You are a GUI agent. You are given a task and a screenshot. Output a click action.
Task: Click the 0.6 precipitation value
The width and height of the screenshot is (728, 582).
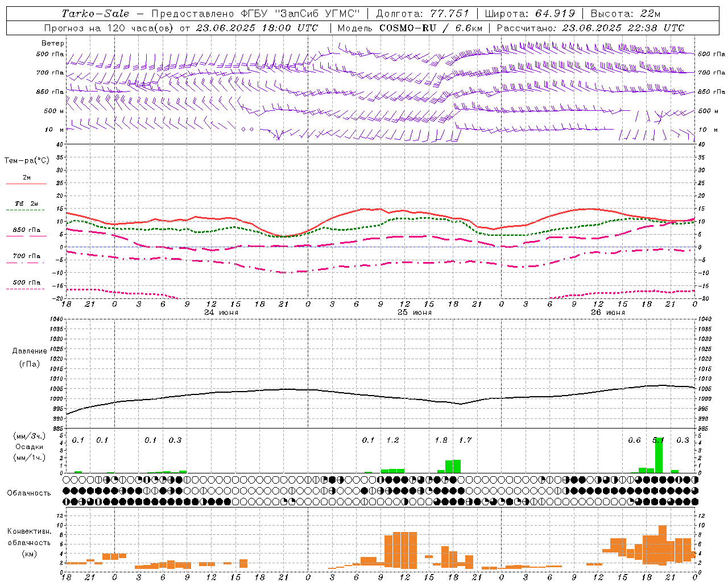click(634, 440)
